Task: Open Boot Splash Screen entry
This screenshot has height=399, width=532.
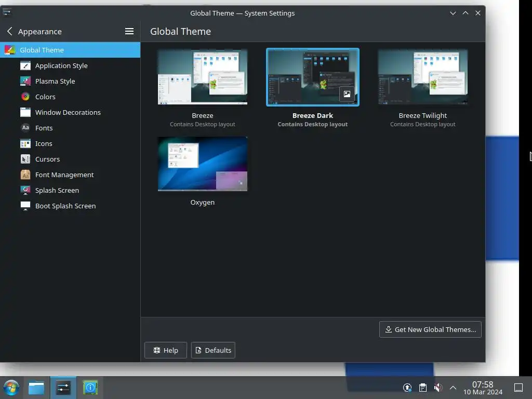Action: click(70, 206)
